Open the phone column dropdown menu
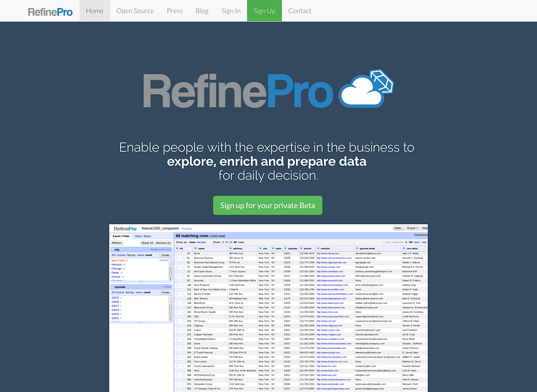 click(x=301, y=248)
